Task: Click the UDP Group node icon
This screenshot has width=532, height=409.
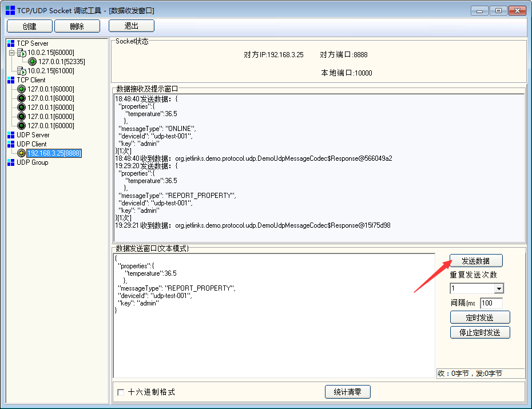Action: [11, 162]
